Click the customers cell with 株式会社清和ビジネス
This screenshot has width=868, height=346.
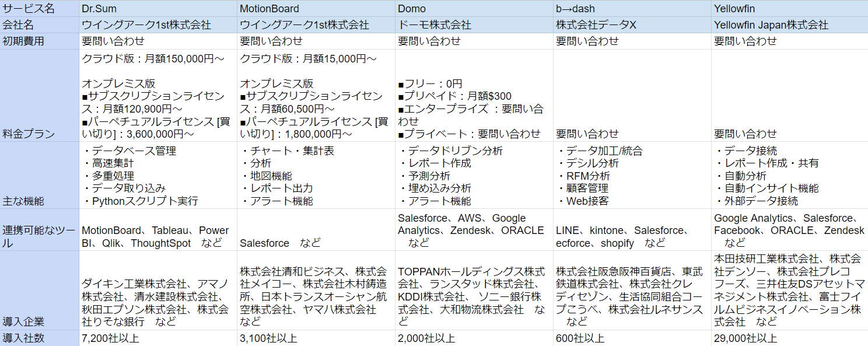pos(316,291)
